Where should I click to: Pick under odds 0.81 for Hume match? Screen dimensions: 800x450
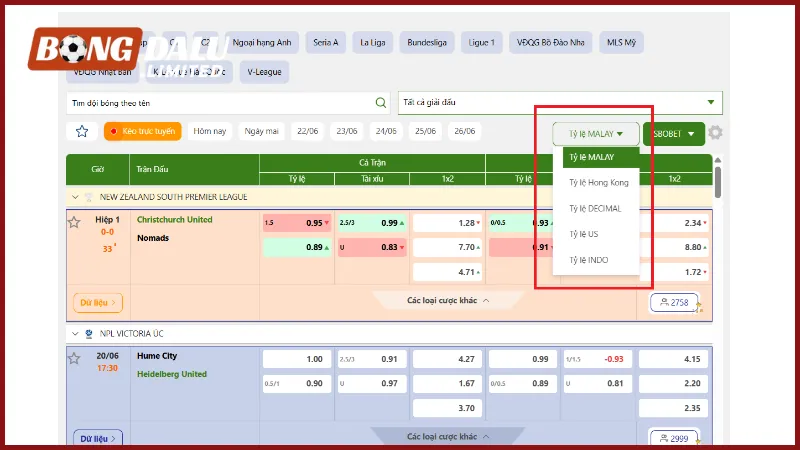pos(597,383)
